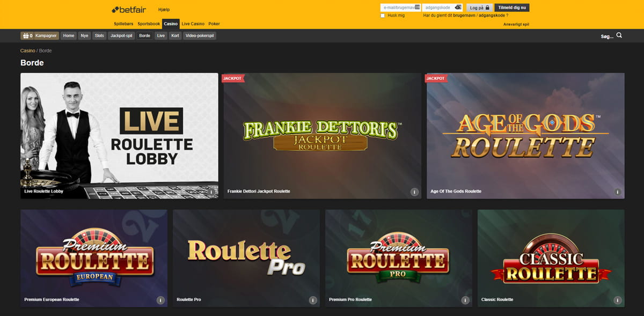This screenshot has width=644, height=316.
Task: Click the betfair logo
Action: (x=130, y=10)
